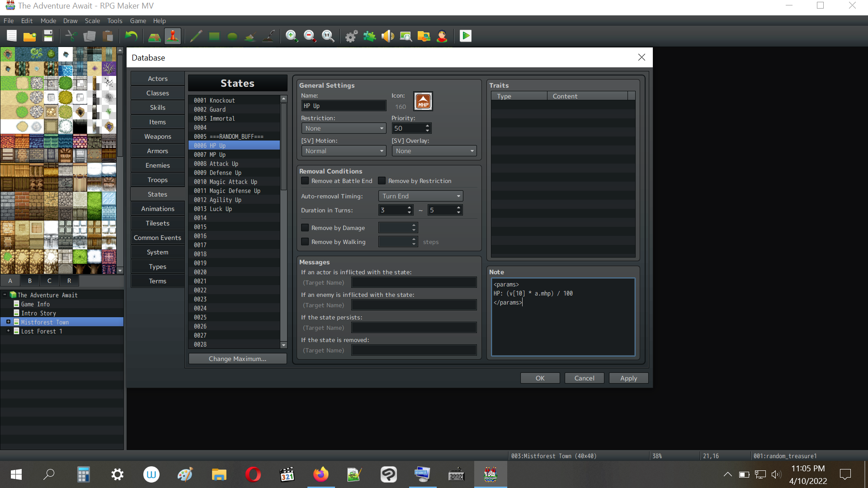This screenshot has width=868, height=488.
Task: Tick the Remove by Walking checkbox
Action: [x=305, y=242]
